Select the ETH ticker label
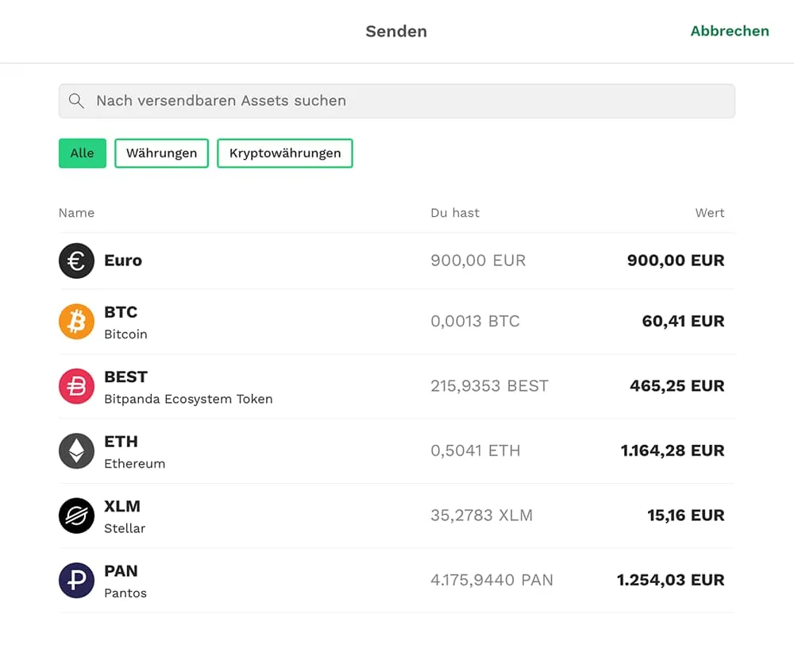The image size is (794, 672). [x=121, y=442]
